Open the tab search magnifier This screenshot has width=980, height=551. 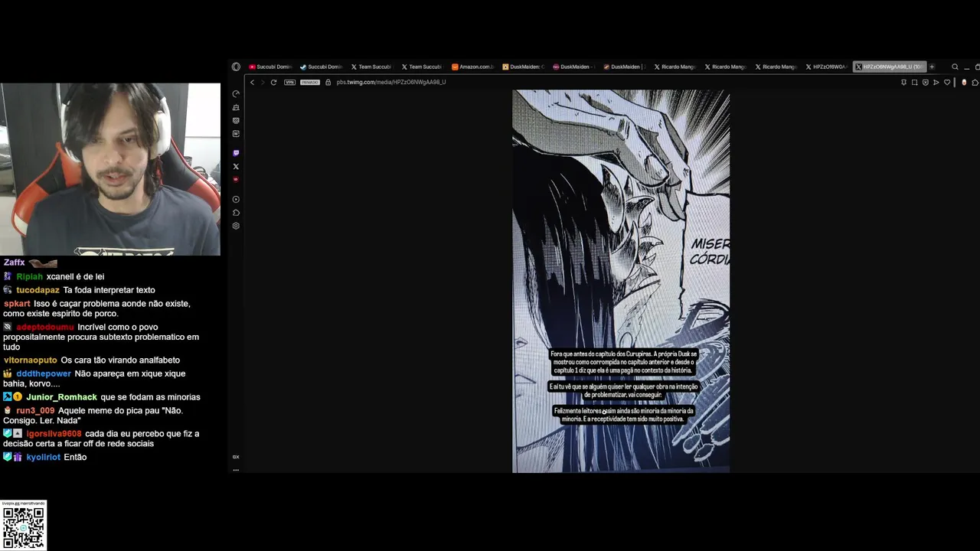tap(955, 67)
